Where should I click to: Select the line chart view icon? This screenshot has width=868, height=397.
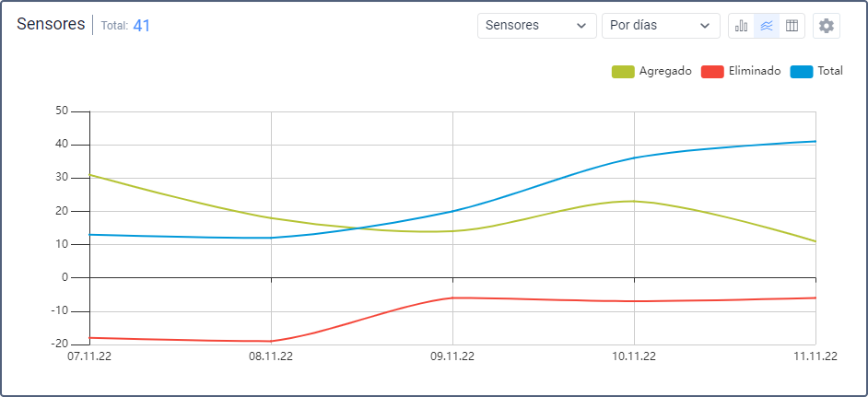(766, 26)
